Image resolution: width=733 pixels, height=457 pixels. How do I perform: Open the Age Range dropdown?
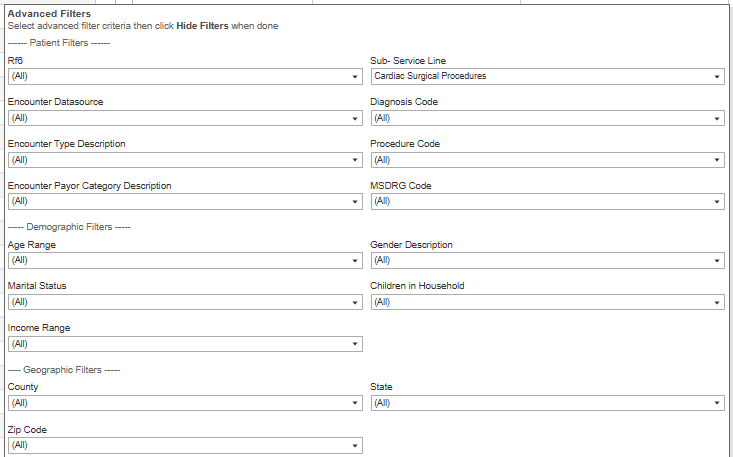[184, 260]
